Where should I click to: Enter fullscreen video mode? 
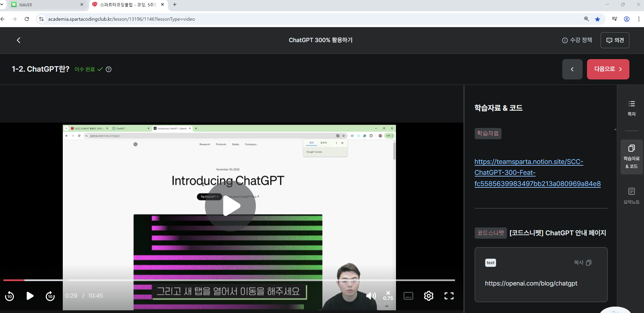[449, 296]
